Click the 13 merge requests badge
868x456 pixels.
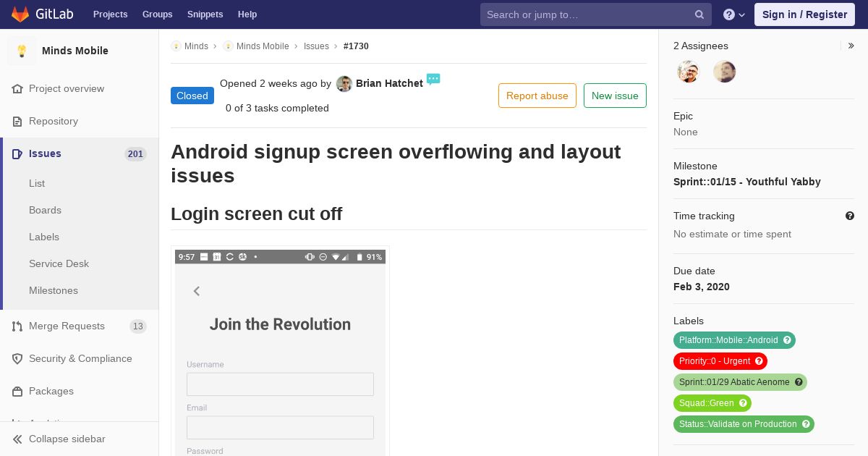pyautogui.click(x=138, y=326)
